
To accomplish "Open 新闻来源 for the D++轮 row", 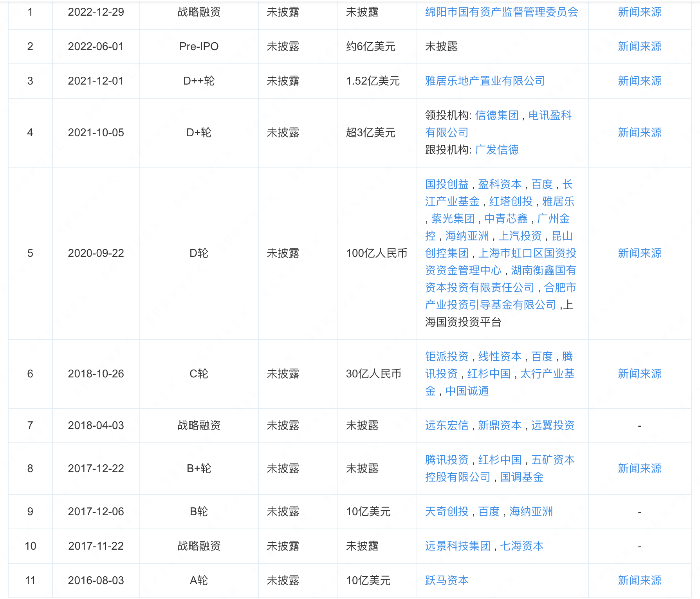I will pos(639,81).
